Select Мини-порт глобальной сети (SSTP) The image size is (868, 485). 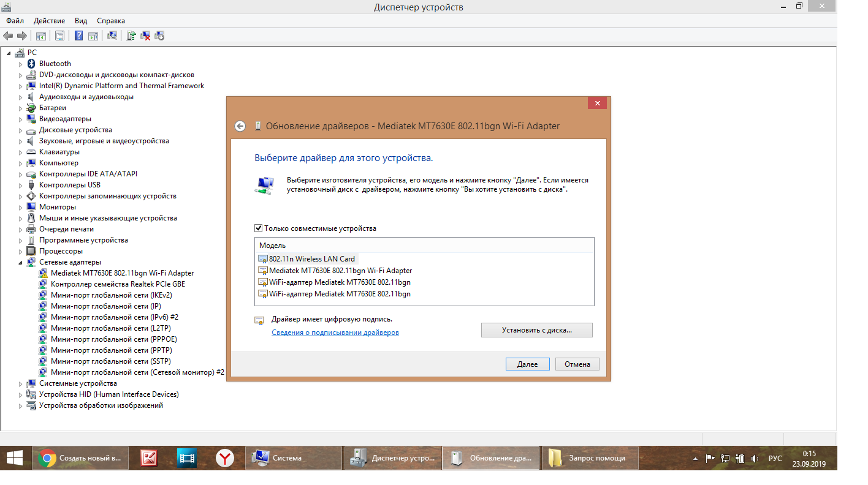pyautogui.click(x=111, y=361)
